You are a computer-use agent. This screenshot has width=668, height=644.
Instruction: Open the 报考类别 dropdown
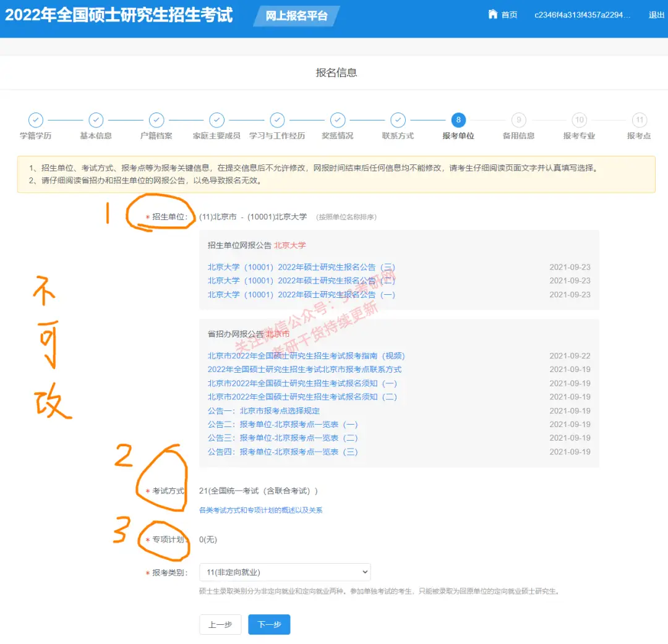285,572
